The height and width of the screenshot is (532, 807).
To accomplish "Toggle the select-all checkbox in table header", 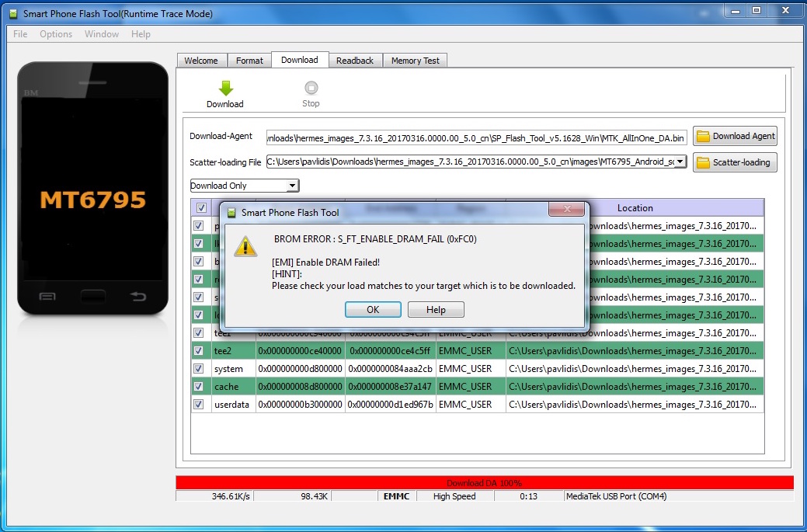I will coord(201,208).
